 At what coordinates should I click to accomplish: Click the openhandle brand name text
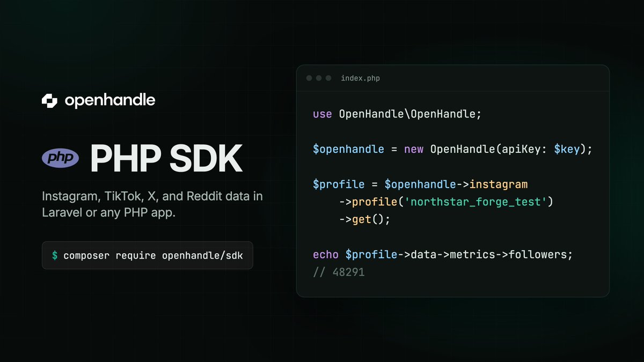click(x=110, y=100)
